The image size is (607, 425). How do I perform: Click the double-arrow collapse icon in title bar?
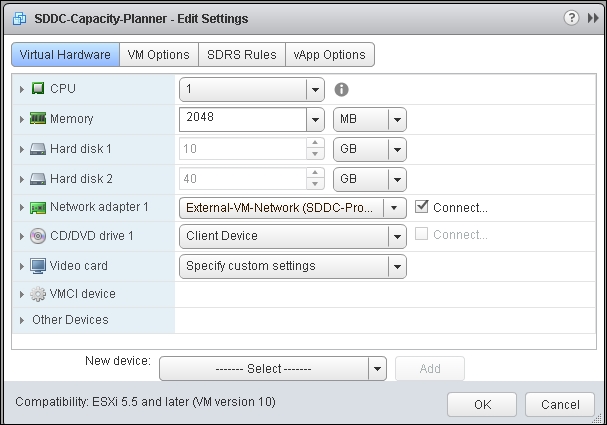[x=593, y=18]
